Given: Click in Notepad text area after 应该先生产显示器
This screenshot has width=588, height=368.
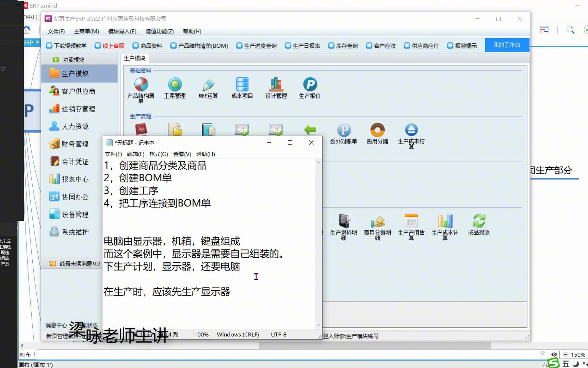Looking at the screenshot, I should click(231, 292).
